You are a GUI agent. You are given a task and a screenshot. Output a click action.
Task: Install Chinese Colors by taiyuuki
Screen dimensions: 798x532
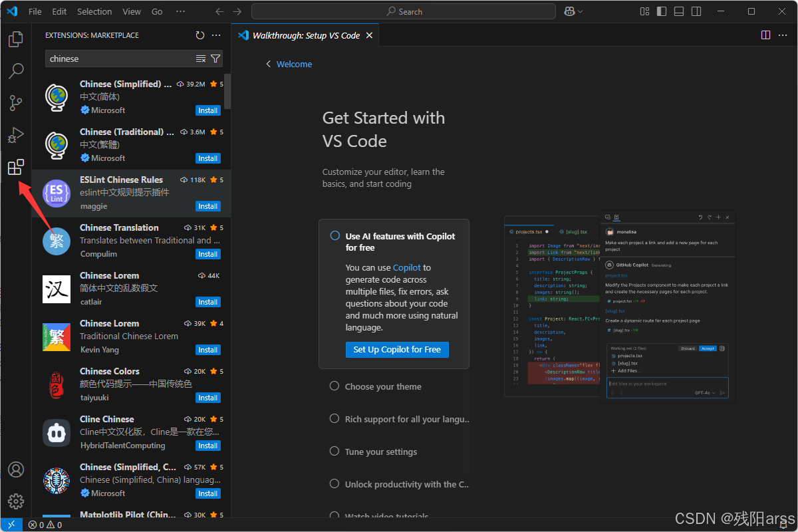point(208,398)
